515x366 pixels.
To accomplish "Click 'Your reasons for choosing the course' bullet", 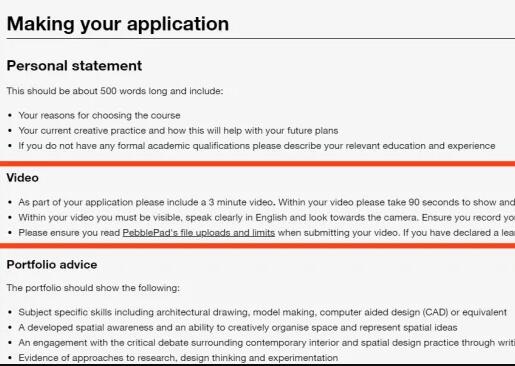I will coord(99,115).
